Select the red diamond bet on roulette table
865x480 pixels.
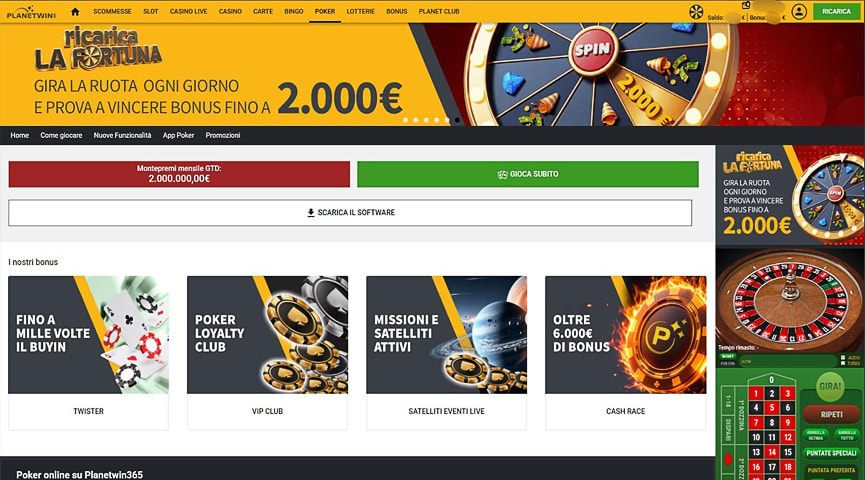(x=729, y=459)
